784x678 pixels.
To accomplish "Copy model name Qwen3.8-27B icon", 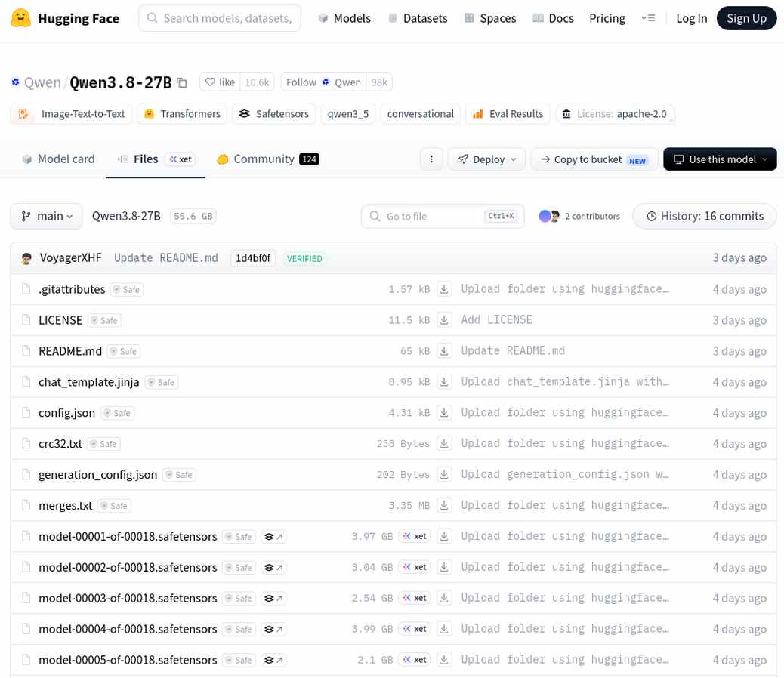I will coord(182,82).
